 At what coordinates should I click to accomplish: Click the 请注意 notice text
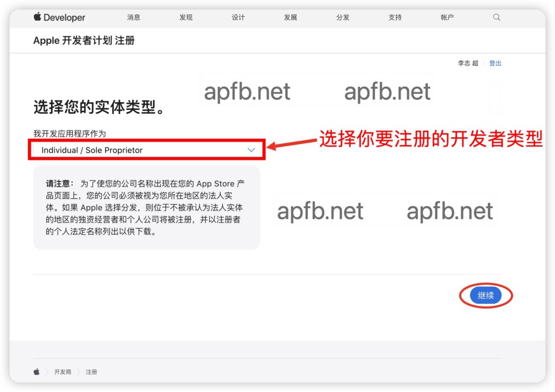pyautogui.click(x=145, y=208)
